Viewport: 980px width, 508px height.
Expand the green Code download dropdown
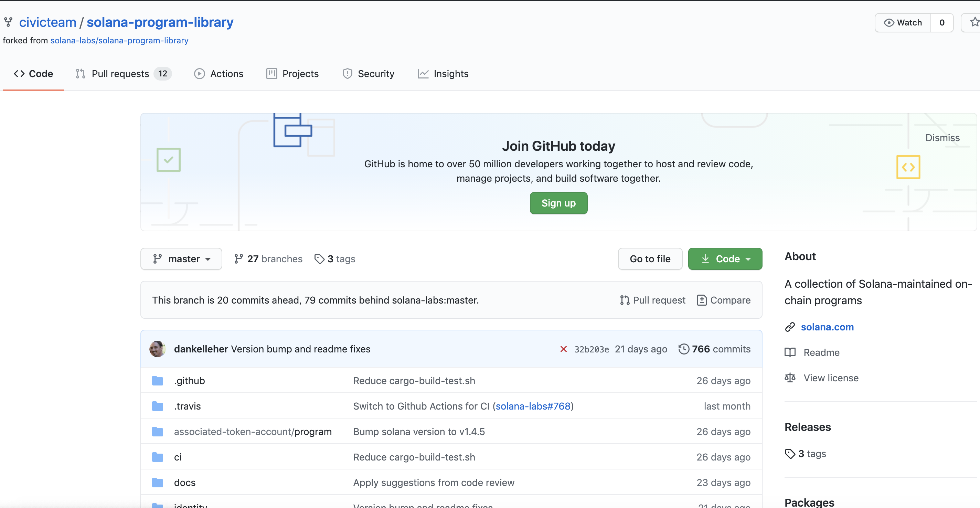tap(725, 259)
